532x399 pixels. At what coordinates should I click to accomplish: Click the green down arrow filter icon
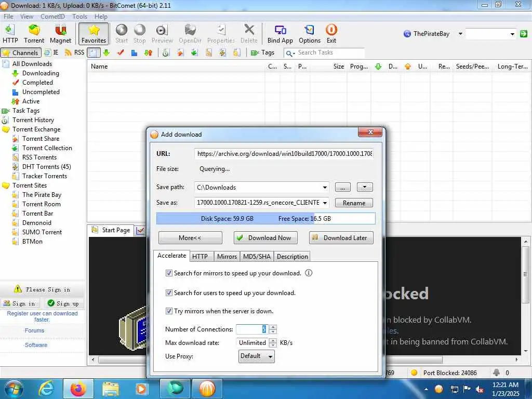107,52
